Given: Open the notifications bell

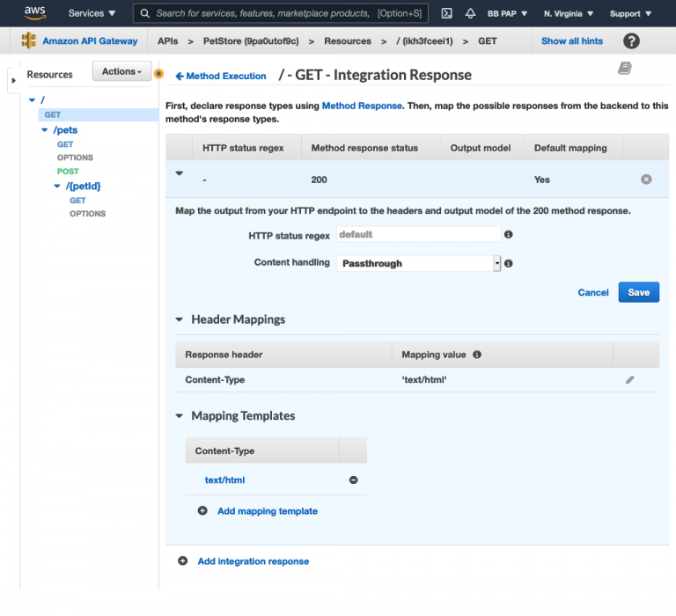Looking at the screenshot, I should (x=470, y=13).
